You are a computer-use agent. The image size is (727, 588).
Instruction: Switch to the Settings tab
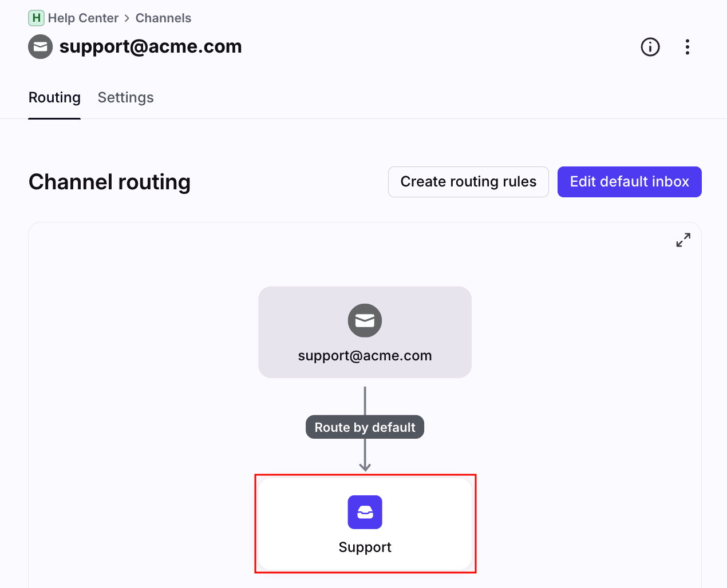(x=125, y=98)
